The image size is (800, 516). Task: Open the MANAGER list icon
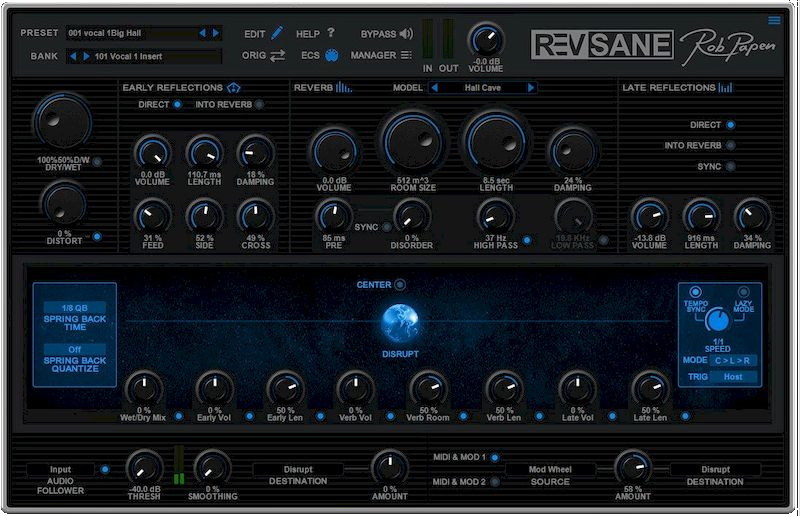(x=406, y=55)
